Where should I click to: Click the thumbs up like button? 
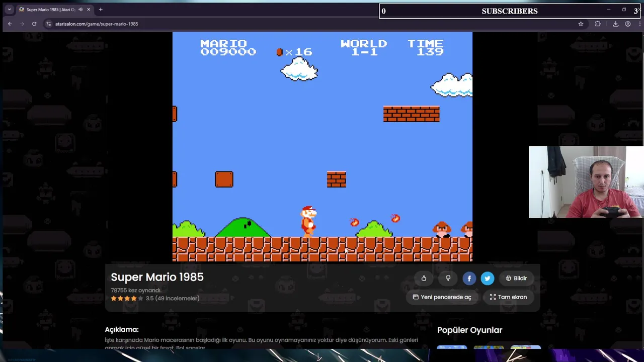(x=424, y=278)
